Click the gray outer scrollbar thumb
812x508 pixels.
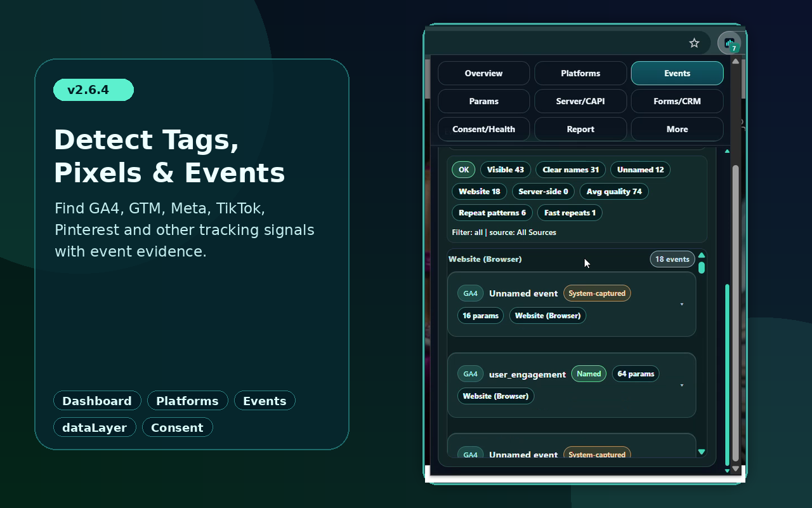click(x=735, y=313)
